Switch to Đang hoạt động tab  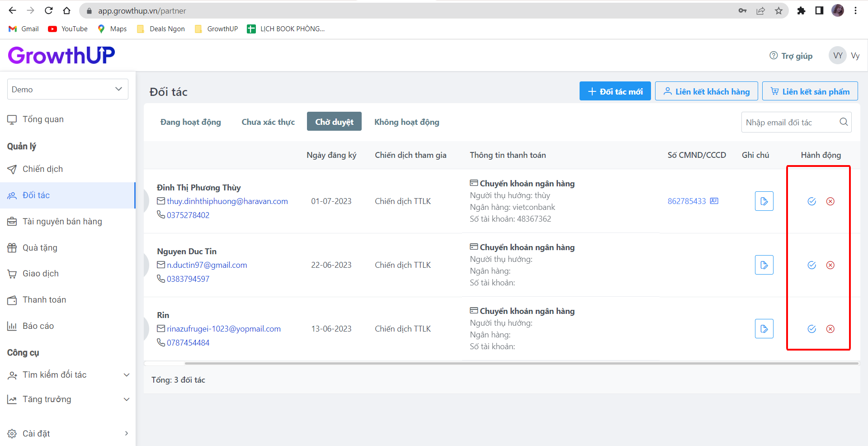tap(190, 122)
